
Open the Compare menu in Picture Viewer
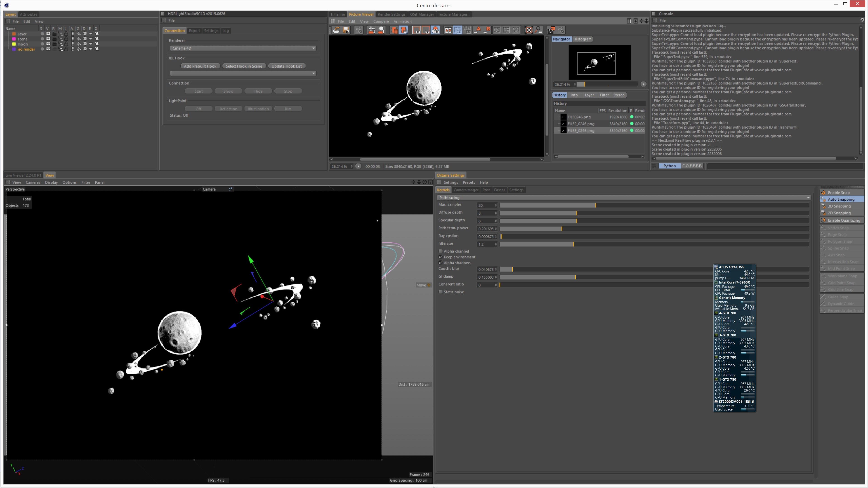(x=381, y=21)
